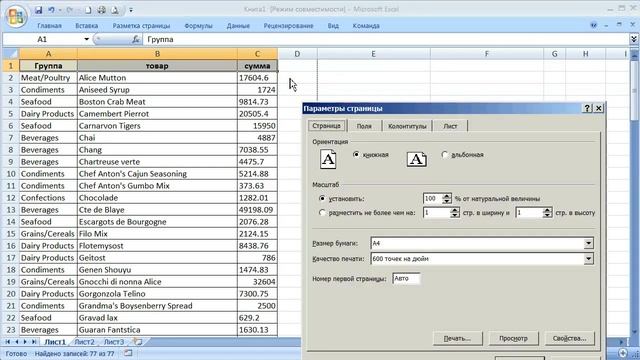The width and height of the screenshot is (640, 360).
Task: Open the Формулы ribbon tab
Action: tap(198, 26)
